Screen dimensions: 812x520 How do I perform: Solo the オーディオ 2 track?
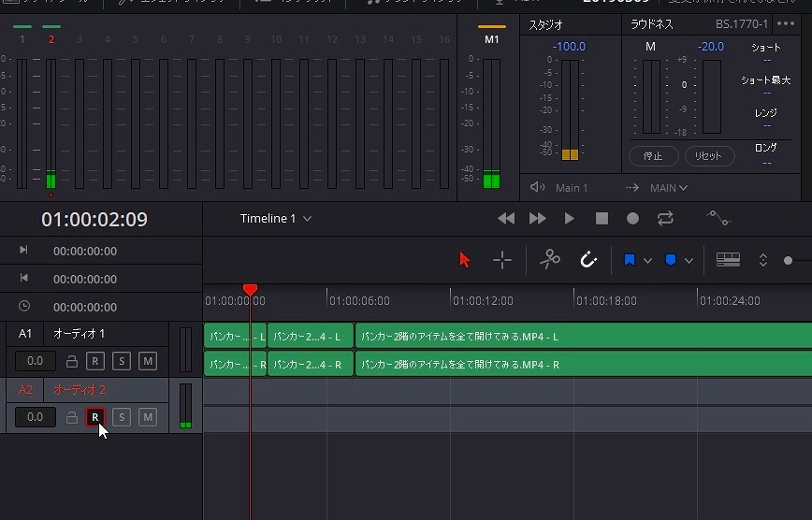[x=122, y=417]
